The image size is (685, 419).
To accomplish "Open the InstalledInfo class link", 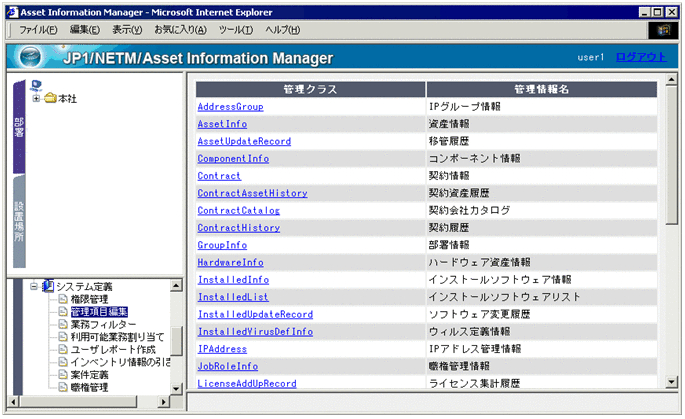I will coord(233,280).
